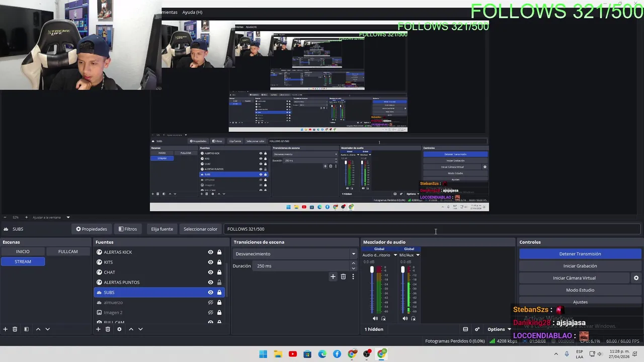Screen dimensions: 644x362
Task: Mute the Audio del escritorio speaker icon
Action: (375, 318)
